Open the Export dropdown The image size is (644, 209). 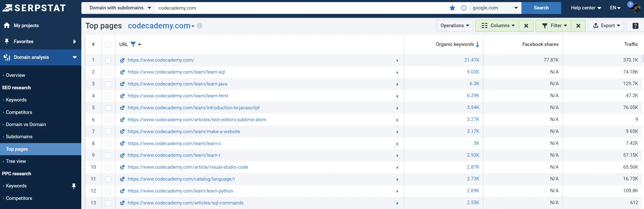click(606, 26)
